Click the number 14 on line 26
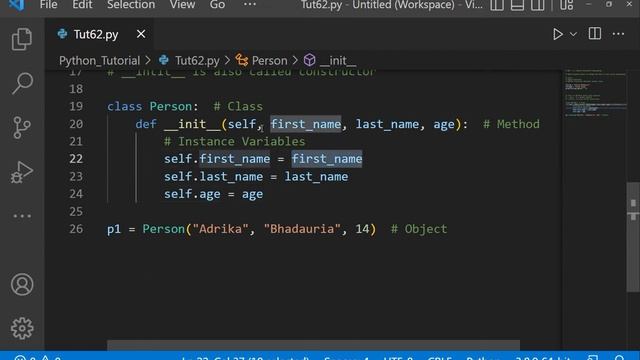The width and height of the screenshot is (640, 360). (362, 229)
